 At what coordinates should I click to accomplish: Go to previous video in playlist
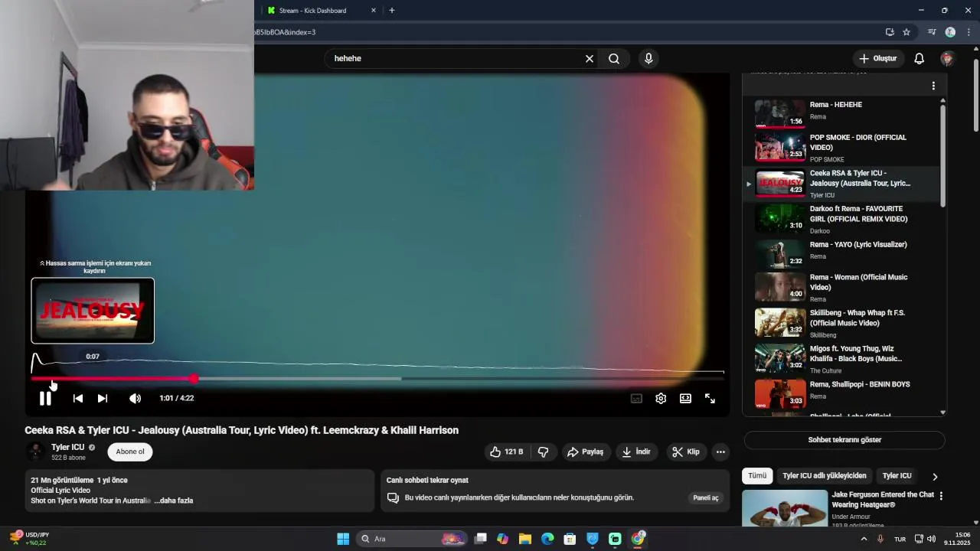pos(77,398)
